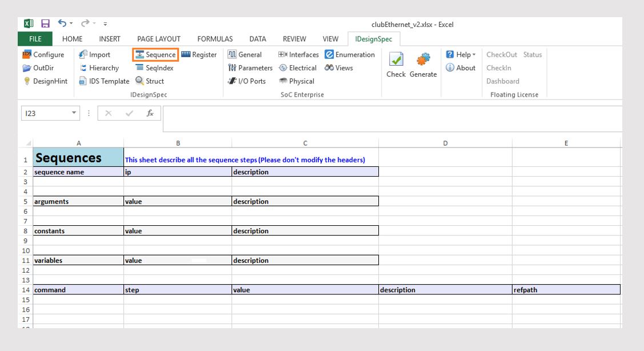The height and width of the screenshot is (351, 644).
Task: Click the Register button
Action: (199, 55)
